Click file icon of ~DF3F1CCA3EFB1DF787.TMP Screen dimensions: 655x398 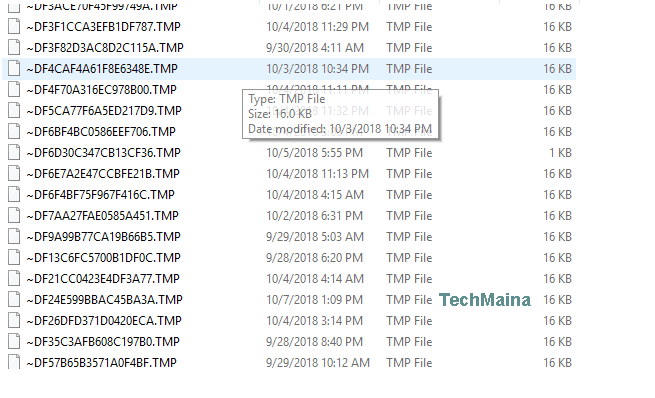(x=14, y=27)
